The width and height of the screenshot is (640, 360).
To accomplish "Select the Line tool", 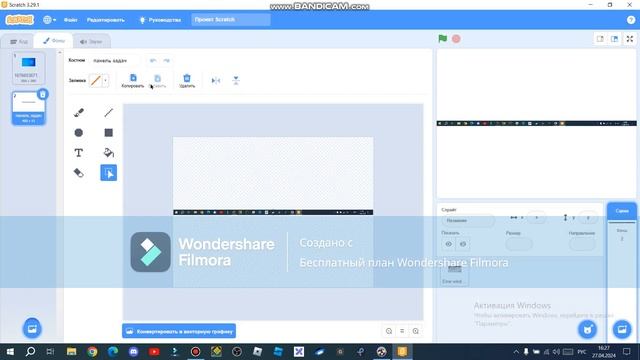I will coord(109,112).
